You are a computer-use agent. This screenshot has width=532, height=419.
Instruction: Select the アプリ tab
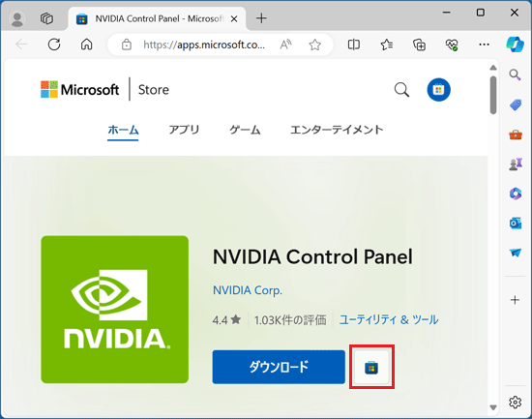184,130
